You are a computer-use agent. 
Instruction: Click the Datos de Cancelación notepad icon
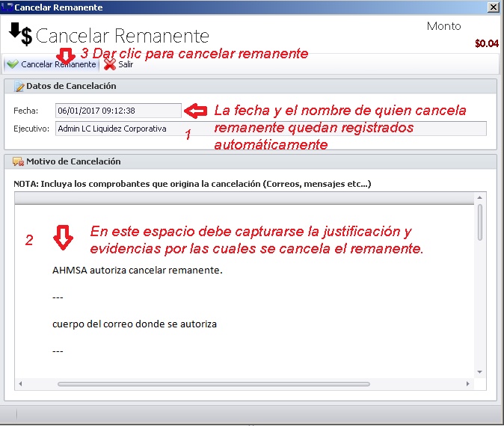point(19,86)
